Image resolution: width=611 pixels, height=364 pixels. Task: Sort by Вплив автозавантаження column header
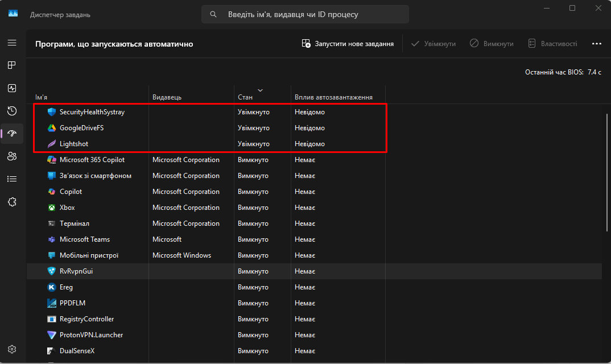(x=333, y=97)
